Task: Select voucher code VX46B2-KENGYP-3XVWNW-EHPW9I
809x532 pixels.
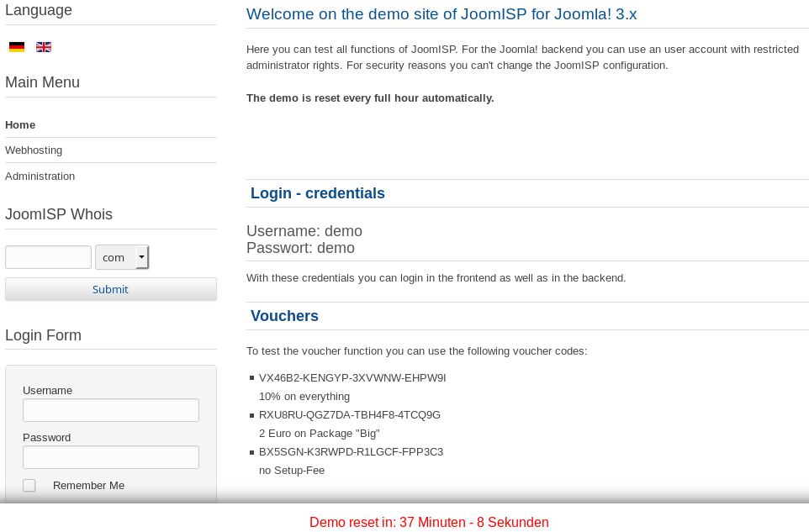Action: tap(352, 378)
